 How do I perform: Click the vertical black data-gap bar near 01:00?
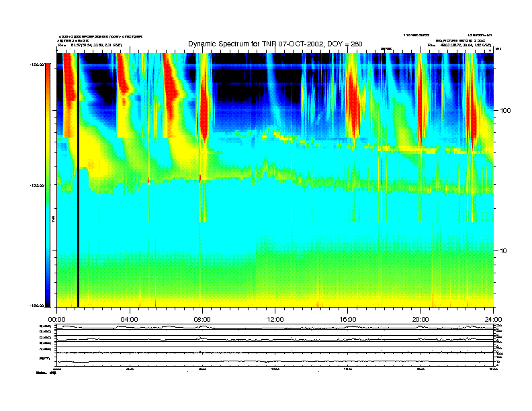click(x=78, y=180)
